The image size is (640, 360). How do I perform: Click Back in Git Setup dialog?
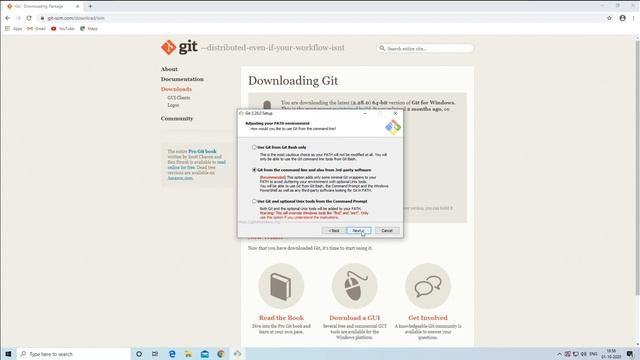(x=333, y=231)
